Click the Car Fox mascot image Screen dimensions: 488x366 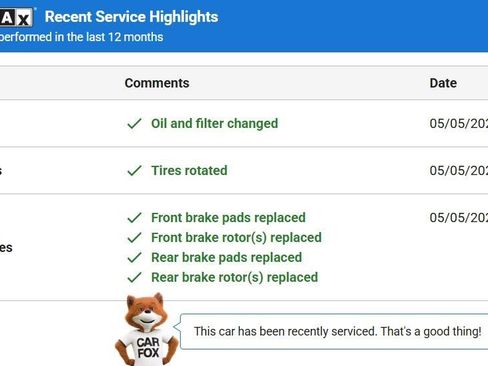[147, 329]
